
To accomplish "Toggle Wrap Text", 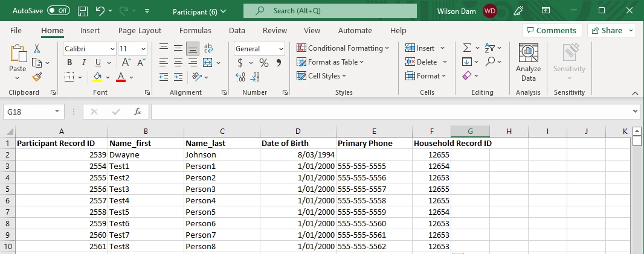I will pyautogui.click(x=208, y=48).
